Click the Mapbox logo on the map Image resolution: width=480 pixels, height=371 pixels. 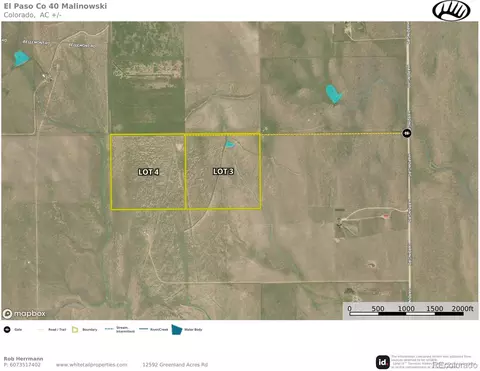tap(24, 314)
